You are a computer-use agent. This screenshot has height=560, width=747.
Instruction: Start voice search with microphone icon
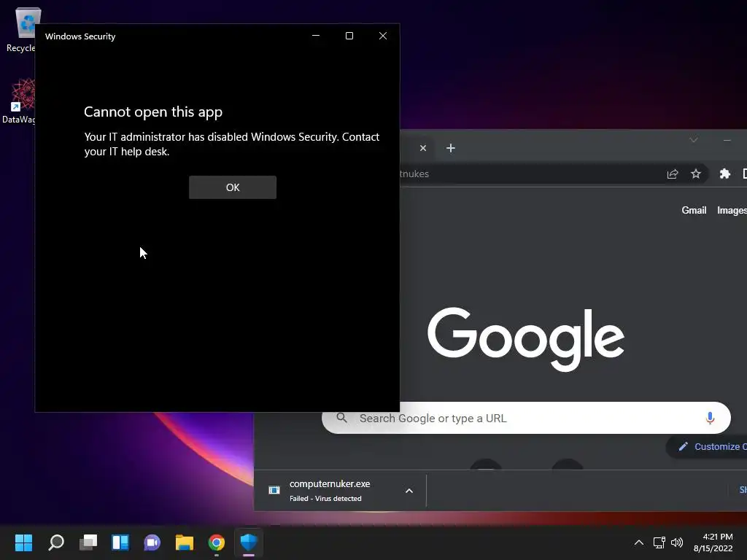[x=710, y=418]
